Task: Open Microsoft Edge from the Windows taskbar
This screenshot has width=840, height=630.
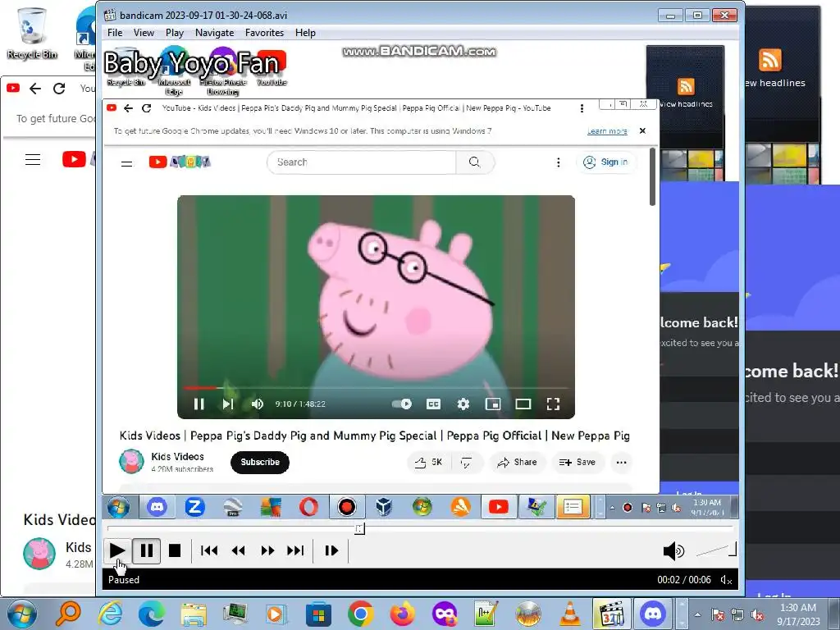Action: (x=152, y=614)
